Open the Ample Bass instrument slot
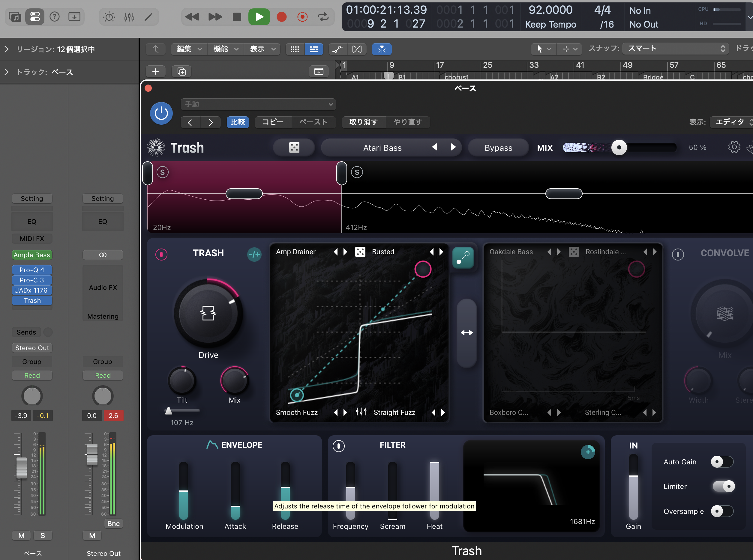 point(32,255)
